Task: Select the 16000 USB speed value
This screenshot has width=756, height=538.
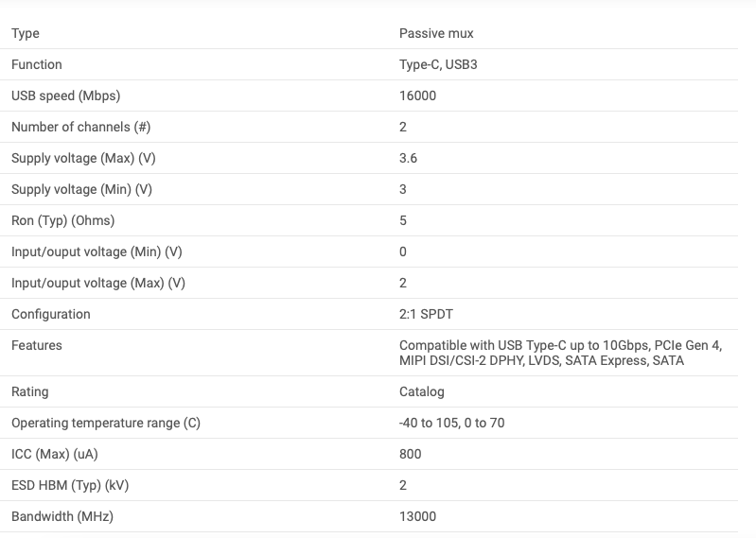Action: tap(417, 95)
